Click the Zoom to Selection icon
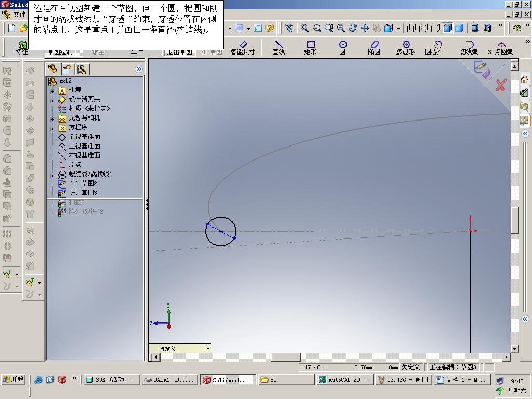Viewport: 532px width, 399px height. pos(341,28)
